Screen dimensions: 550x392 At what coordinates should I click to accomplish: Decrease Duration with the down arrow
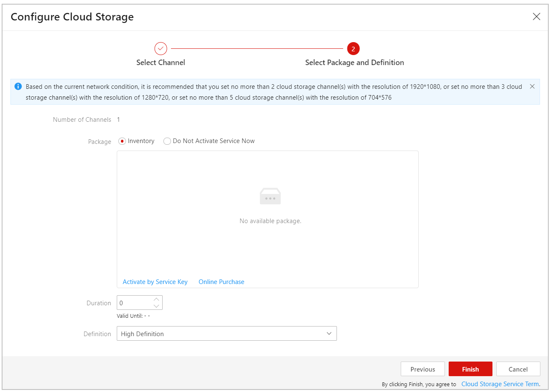point(156,306)
